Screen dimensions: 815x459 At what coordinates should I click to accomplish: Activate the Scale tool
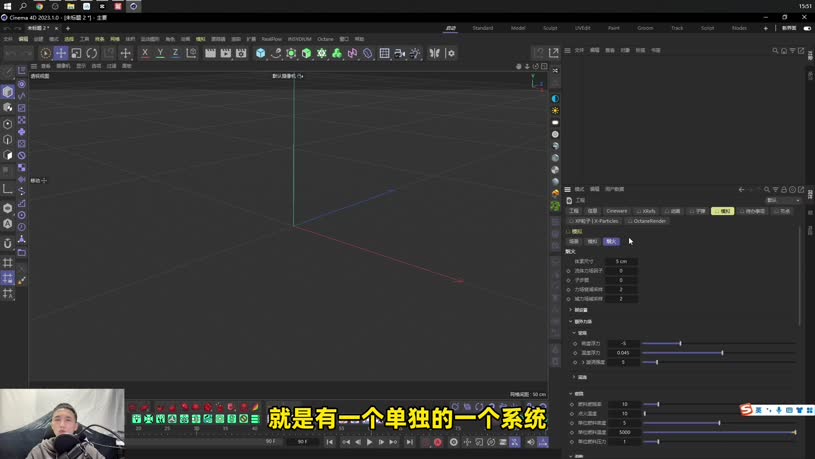point(76,53)
